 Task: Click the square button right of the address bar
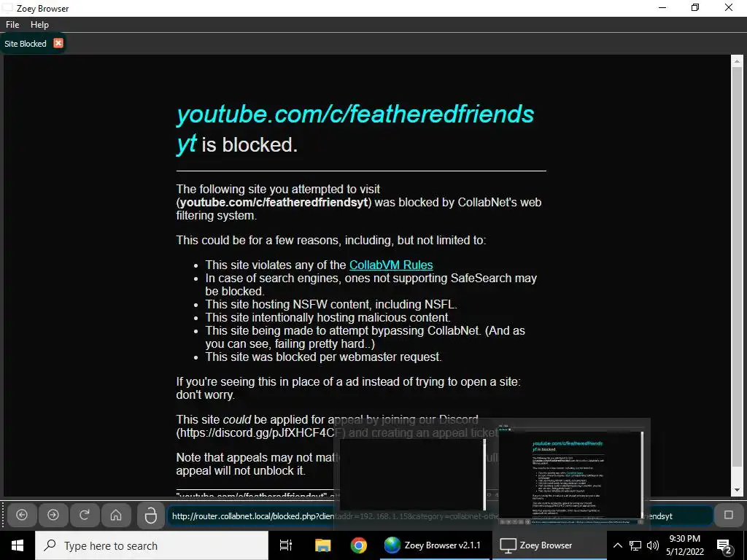pos(729,515)
